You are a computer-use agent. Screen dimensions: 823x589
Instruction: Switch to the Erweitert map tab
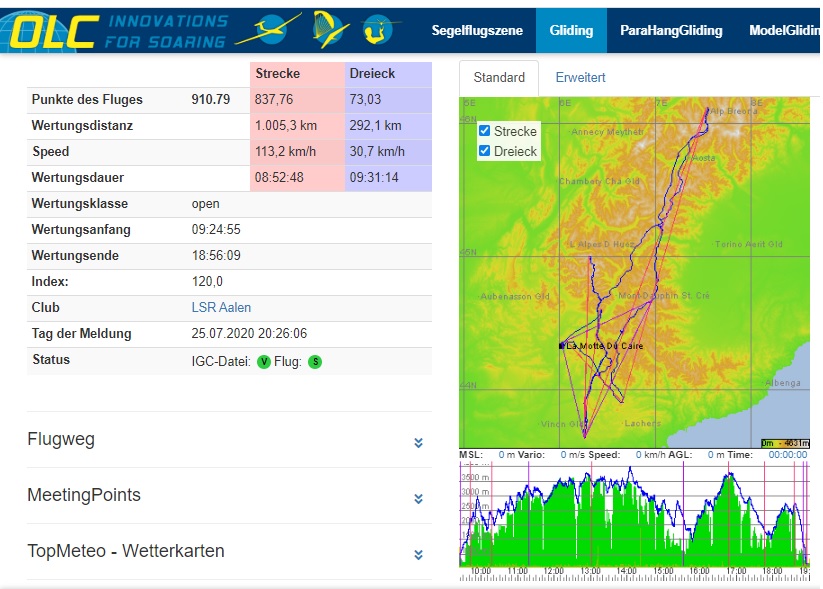(x=580, y=77)
